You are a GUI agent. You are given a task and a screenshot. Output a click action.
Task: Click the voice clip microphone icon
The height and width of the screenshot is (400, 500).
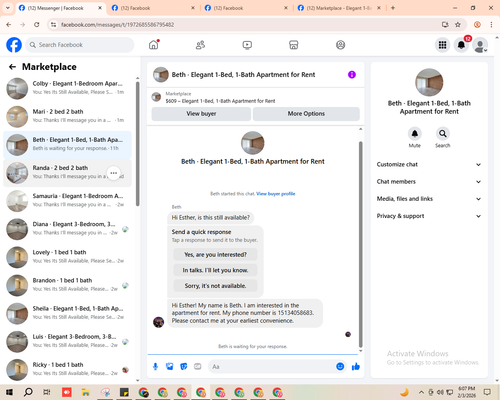coord(155,367)
